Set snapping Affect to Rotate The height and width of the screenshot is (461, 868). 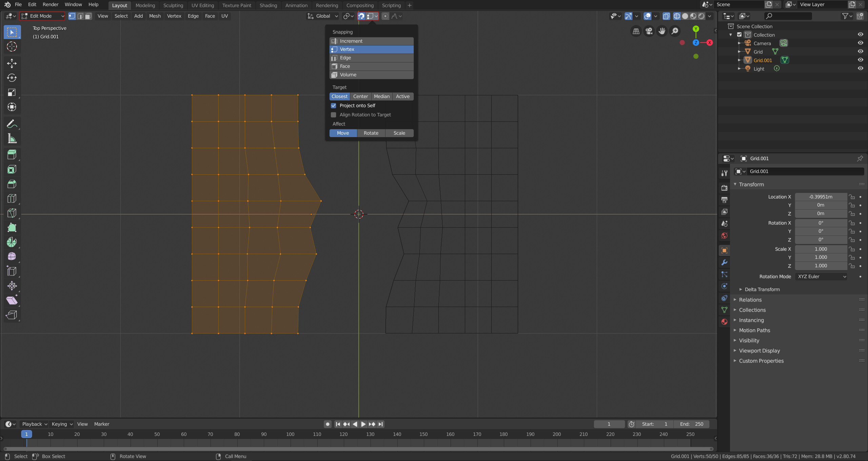(371, 133)
